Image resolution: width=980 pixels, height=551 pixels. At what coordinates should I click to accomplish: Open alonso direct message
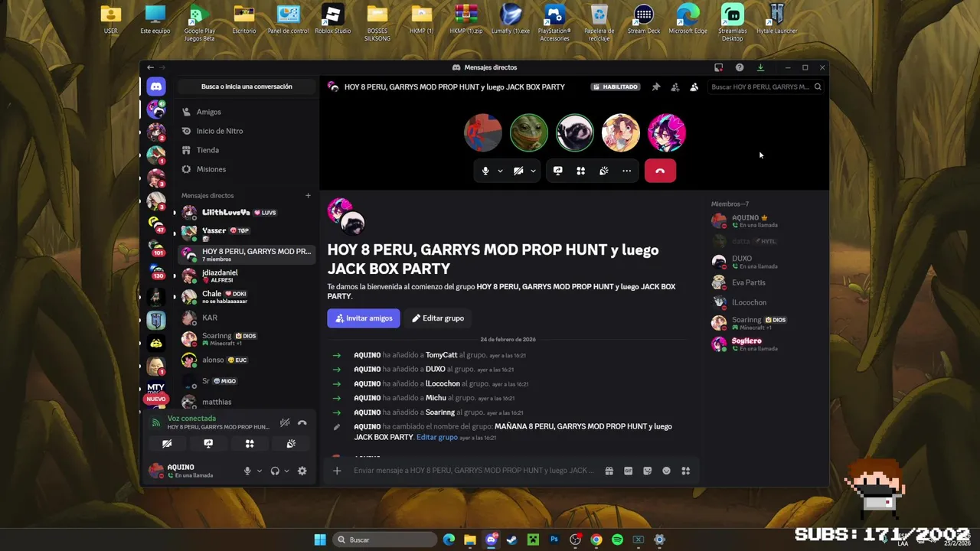[247, 360]
